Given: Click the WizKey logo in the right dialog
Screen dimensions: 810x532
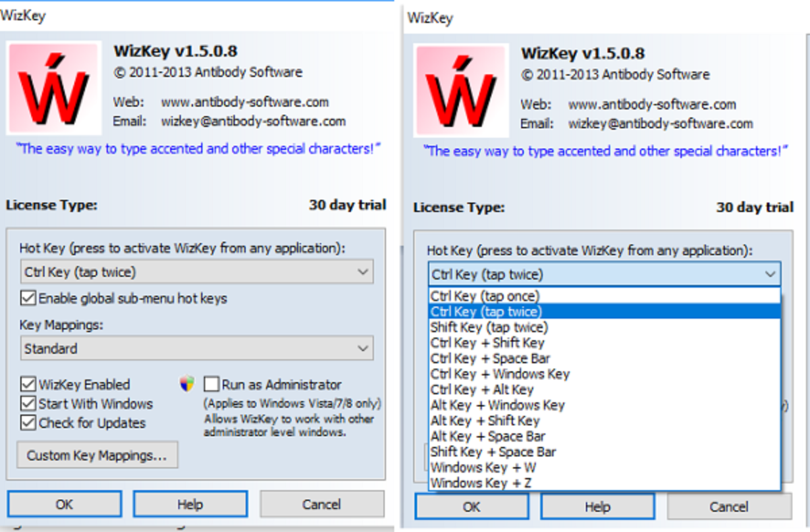Looking at the screenshot, I should (x=461, y=90).
